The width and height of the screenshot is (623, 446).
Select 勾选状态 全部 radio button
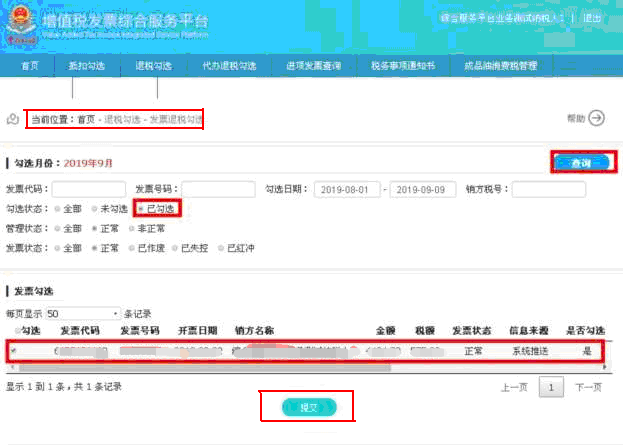tap(58, 209)
